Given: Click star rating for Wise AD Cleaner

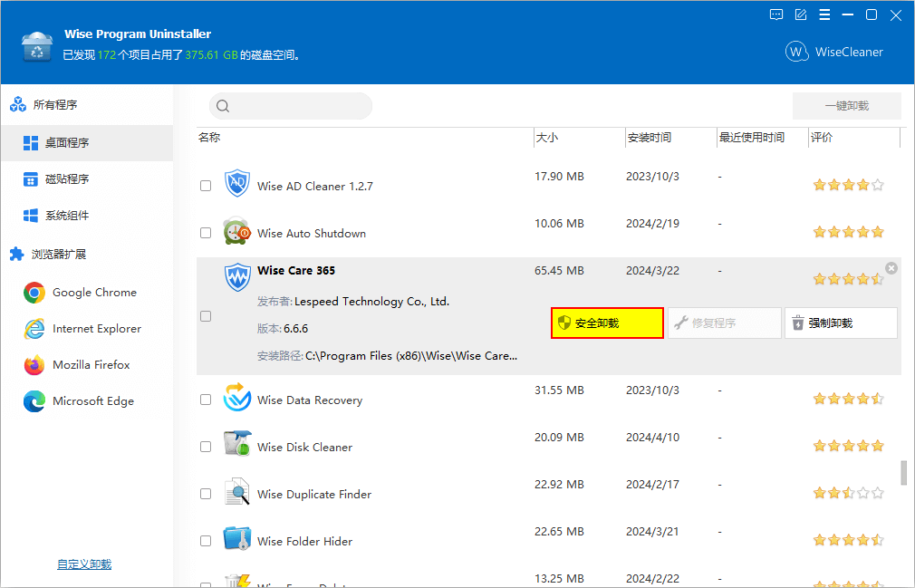Looking at the screenshot, I should [849, 185].
